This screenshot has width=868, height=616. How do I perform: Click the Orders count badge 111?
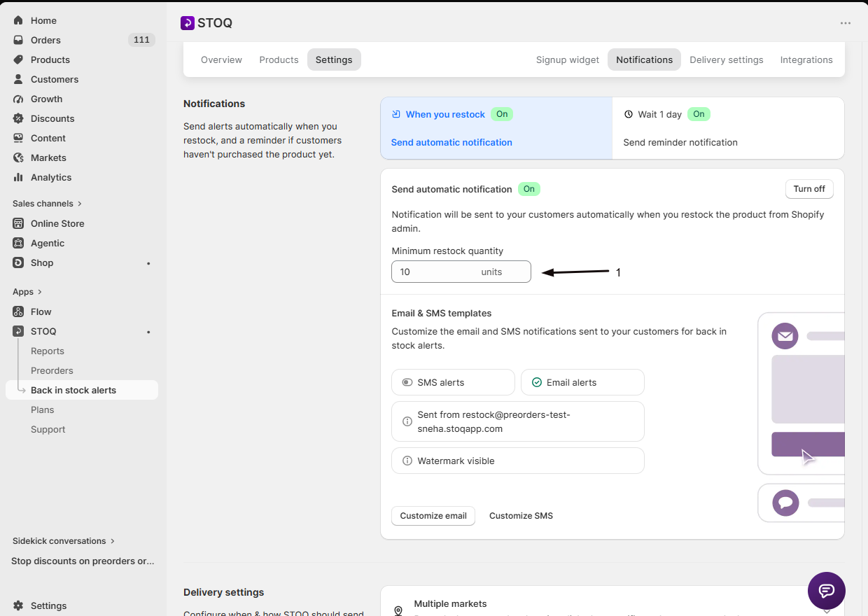pos(141,40)
